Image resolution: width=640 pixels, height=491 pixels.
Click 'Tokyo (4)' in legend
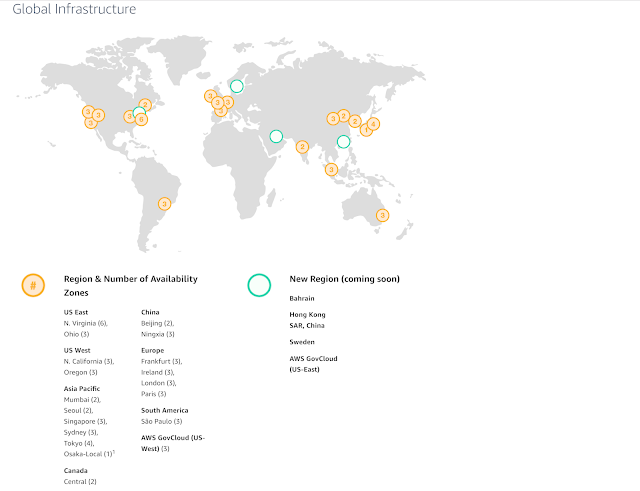[79, 444]
